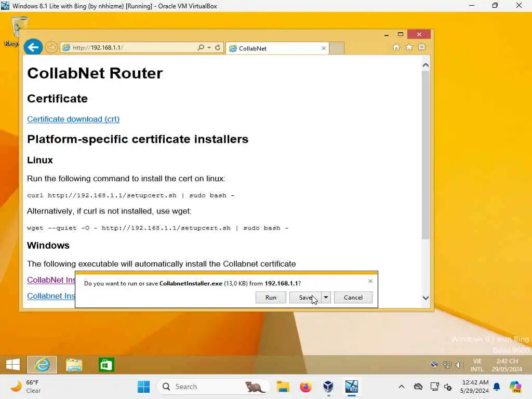
Task: Go back with Internet Explorer's back arrow
Action: pyautogui.click(x=33, y=47)
